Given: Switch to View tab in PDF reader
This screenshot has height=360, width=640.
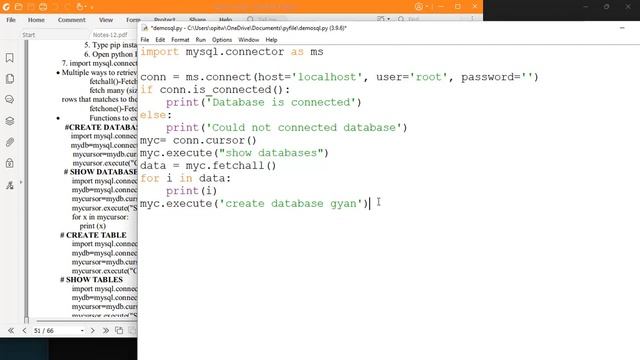Looking at the screenshot, I should pyautogui.click(x=106, y=20).
